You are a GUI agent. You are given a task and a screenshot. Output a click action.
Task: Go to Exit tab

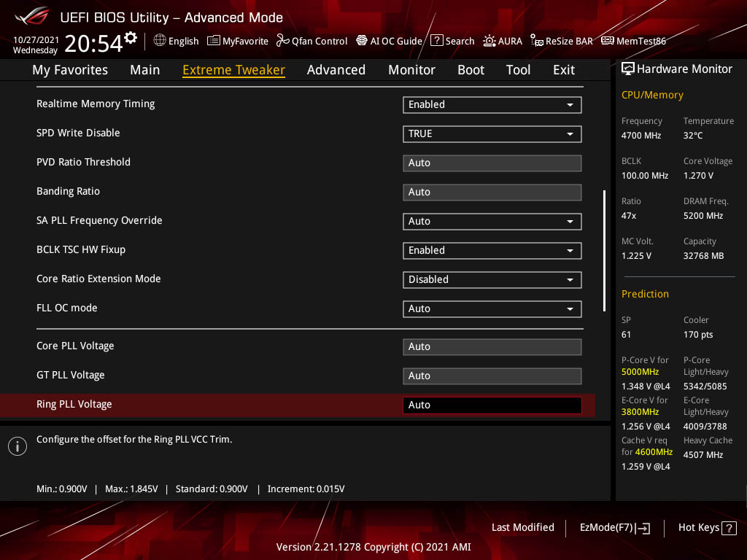point(564,70)
